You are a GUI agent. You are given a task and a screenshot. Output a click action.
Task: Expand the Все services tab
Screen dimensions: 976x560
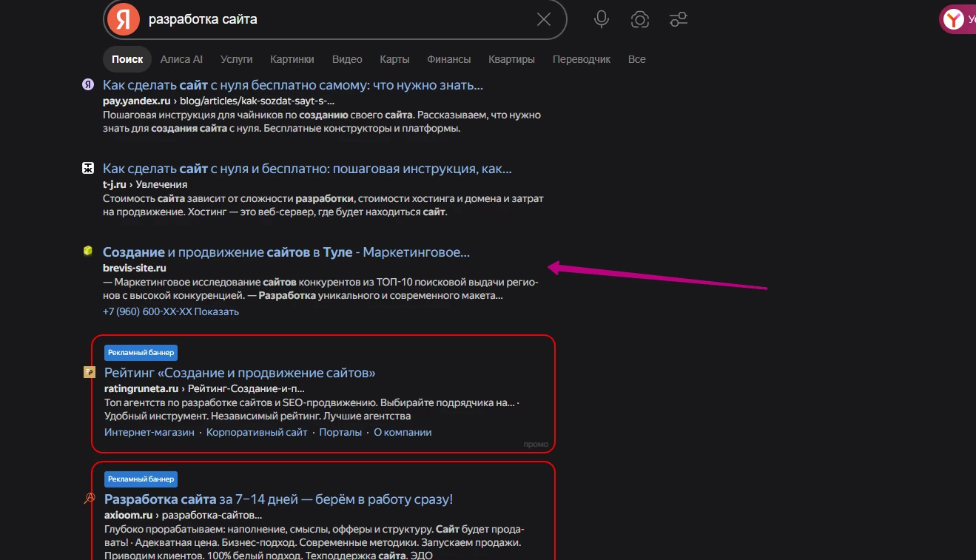pos(637,59)
